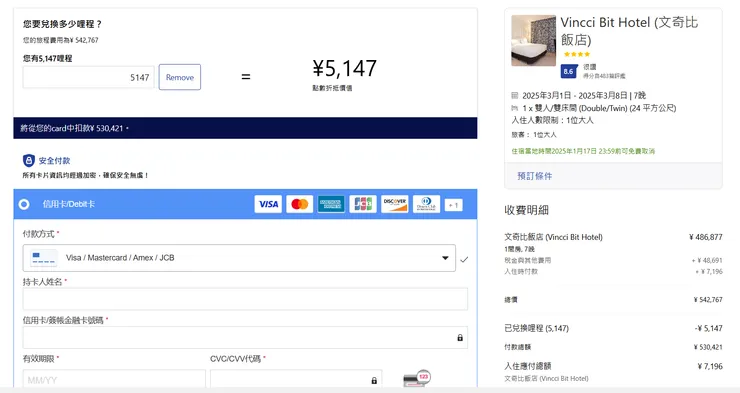Open the 預訂條件 booking conditions link
Image resolution: width=740 pixels, height=393 pixels.
click(535, 176)
